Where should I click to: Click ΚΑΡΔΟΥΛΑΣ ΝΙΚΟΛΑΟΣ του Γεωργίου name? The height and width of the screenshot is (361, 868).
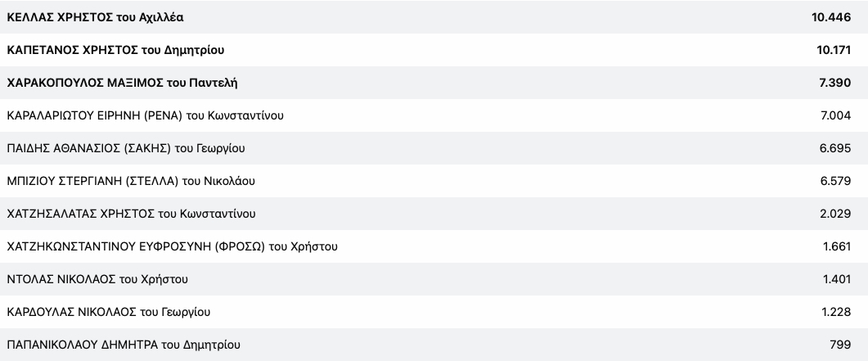(109, 312)
